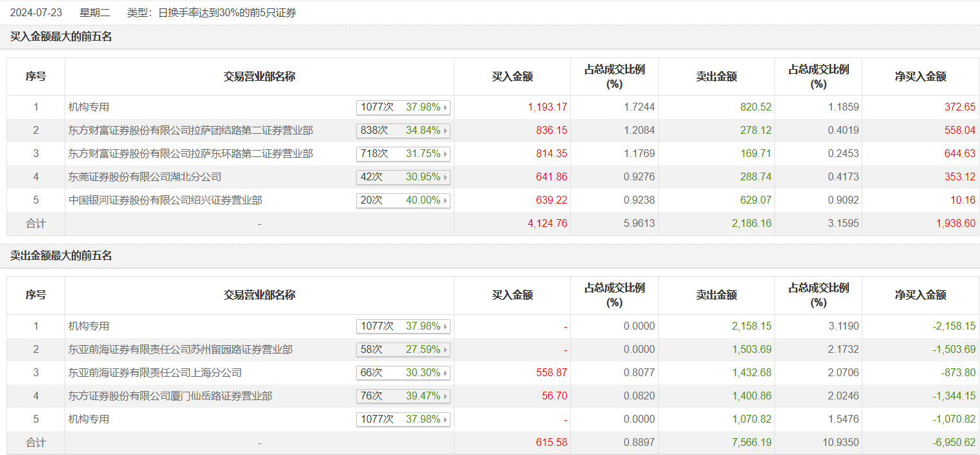The image size is (980, 455).
Task: Open 中国银河证券 绍兴证券营业部 details
Action: (165, 200)
